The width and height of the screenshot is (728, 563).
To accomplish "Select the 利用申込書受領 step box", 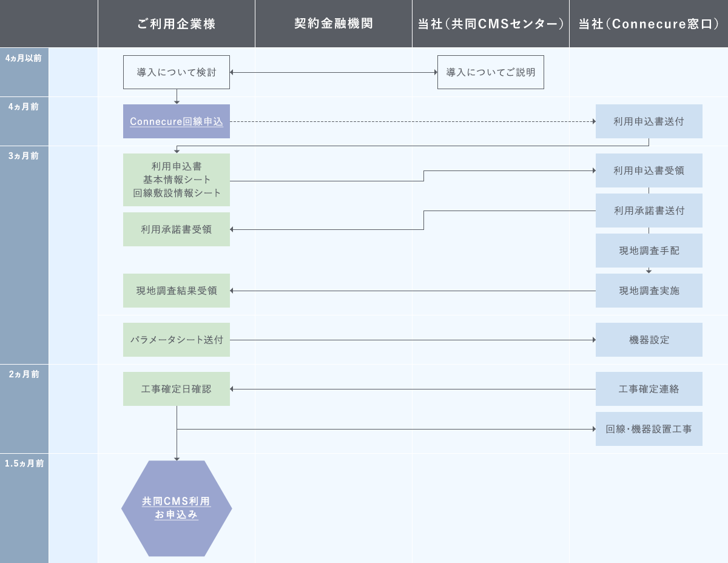I will [649, 170].
